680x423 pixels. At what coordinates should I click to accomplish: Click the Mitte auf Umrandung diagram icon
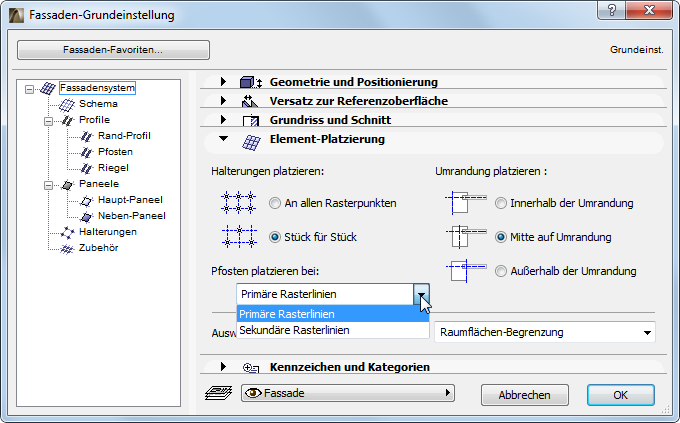point(466,236)
